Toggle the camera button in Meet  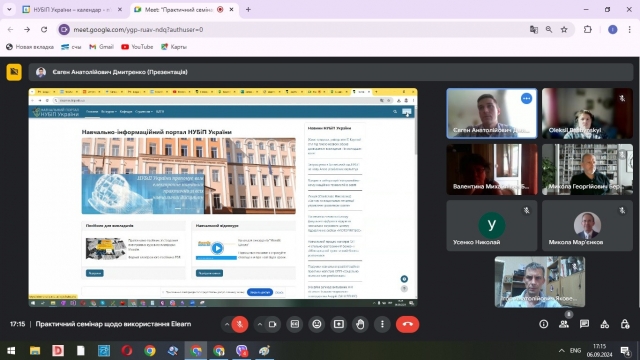pyautogui.click(x=273, y=324)
